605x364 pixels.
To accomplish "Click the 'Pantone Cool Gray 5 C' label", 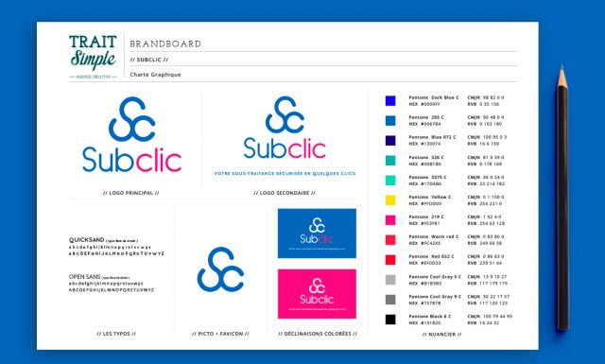I will point(435,277).
